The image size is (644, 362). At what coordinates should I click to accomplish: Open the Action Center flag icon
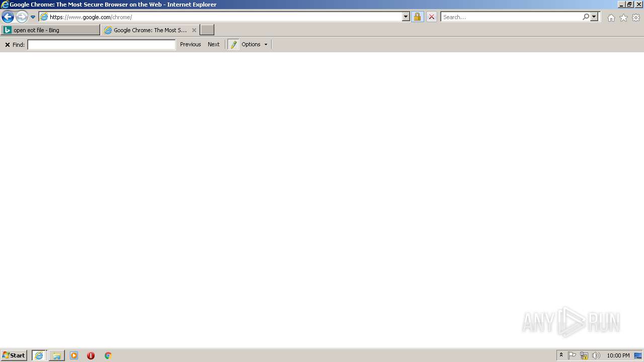click(x=572, y=355)
